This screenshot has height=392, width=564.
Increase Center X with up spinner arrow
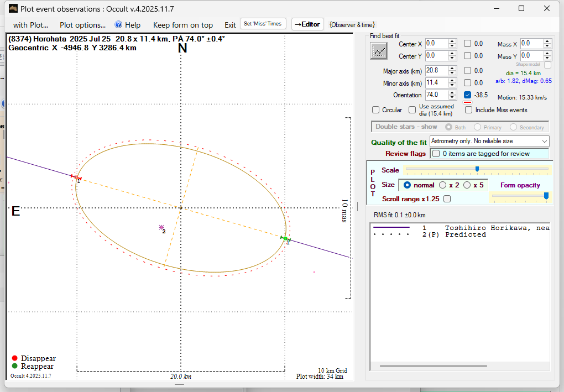[x=452, y=41]
